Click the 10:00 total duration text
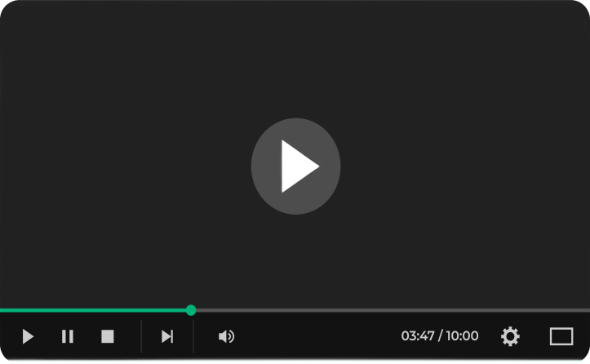Screen dimensions: 590x364 [462, 335]
